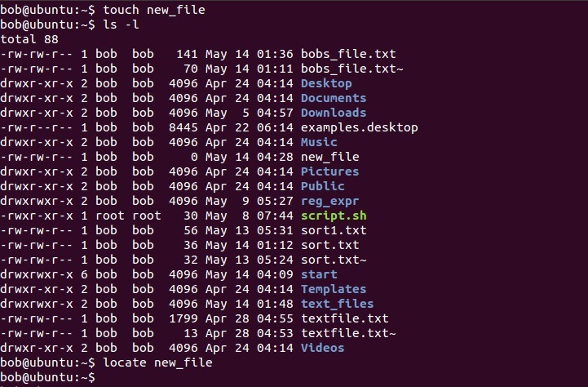Click the 'locate new_file' command text
Image resolution: width=588 pixels, height=387 pixels.
(157, 363)
